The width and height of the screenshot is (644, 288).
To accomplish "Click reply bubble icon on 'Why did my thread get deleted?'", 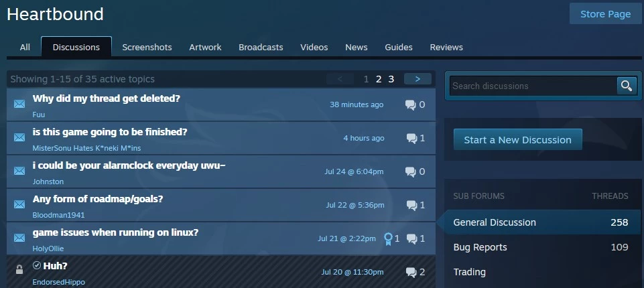I will 410,105.
